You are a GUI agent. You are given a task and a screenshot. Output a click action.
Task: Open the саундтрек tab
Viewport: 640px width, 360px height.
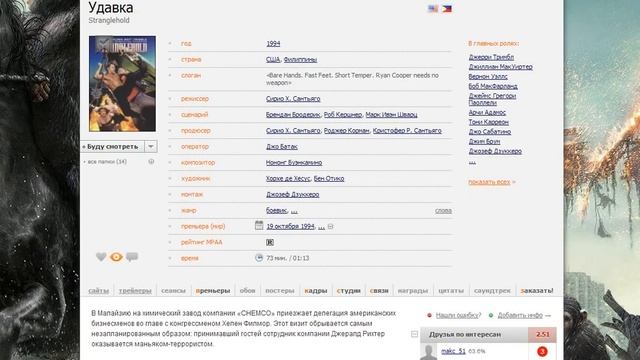492,291
